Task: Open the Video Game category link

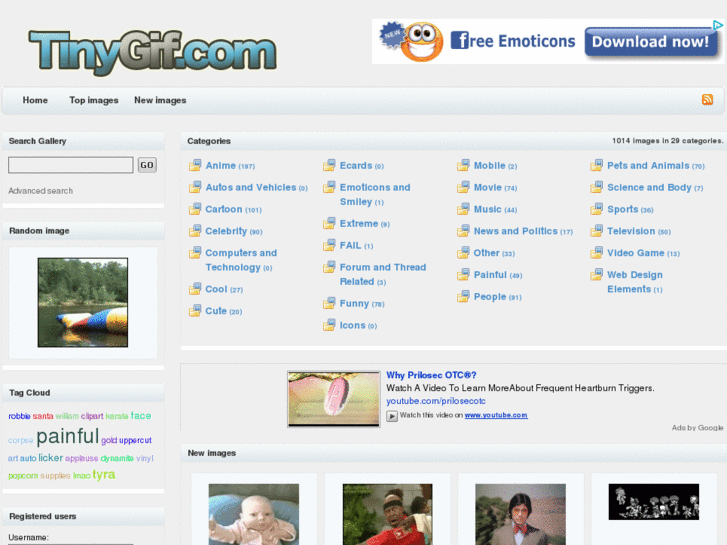Action: 636,253
